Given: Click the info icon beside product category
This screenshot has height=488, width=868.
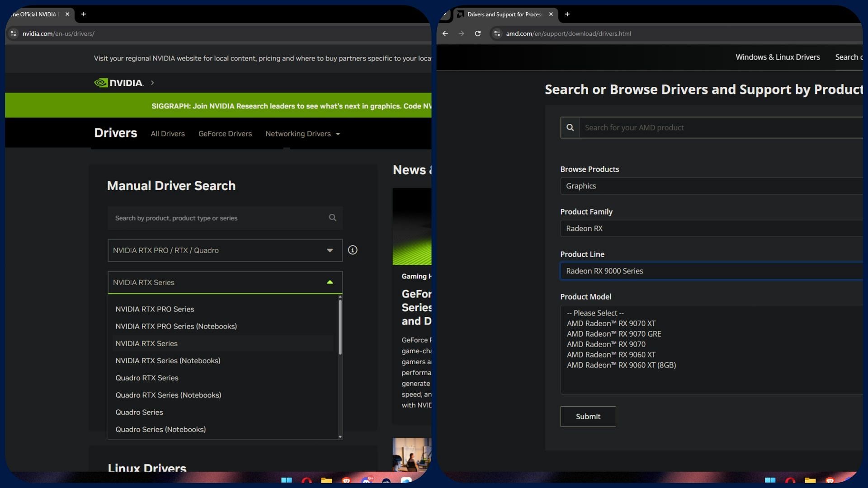Looking at the screenshot, I should point(353,250).
